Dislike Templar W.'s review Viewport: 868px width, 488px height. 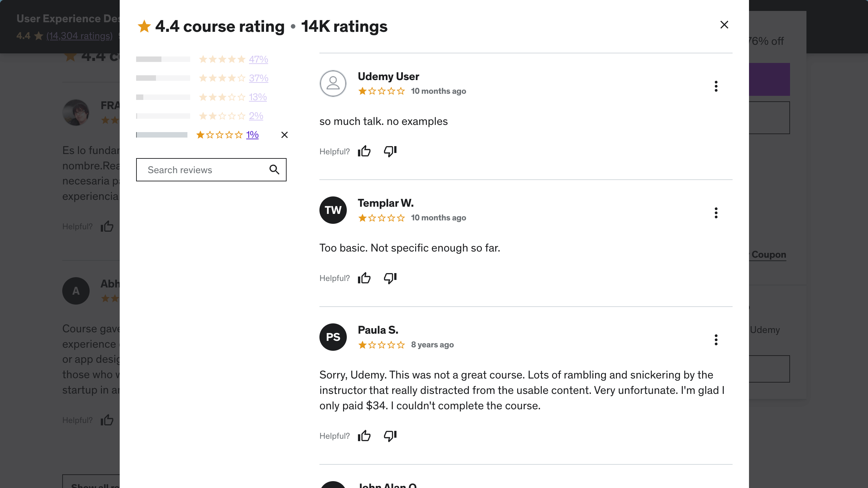click(390, 278)
